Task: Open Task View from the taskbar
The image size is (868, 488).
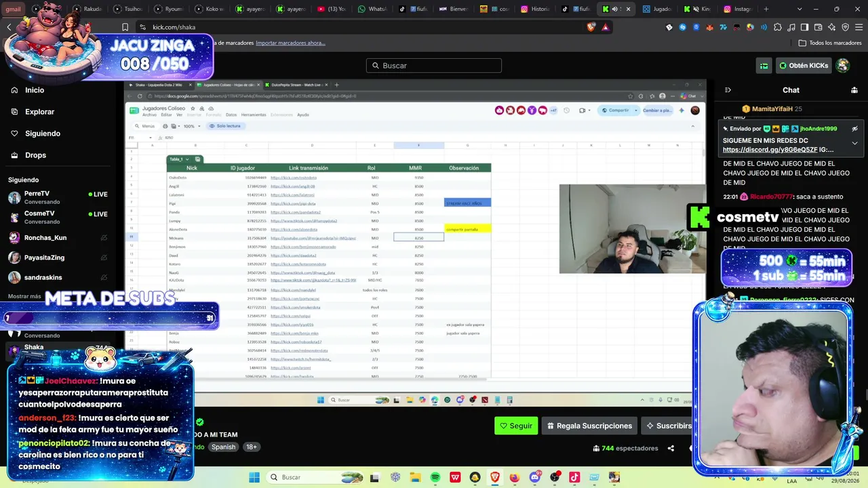Action: point(374,477)
